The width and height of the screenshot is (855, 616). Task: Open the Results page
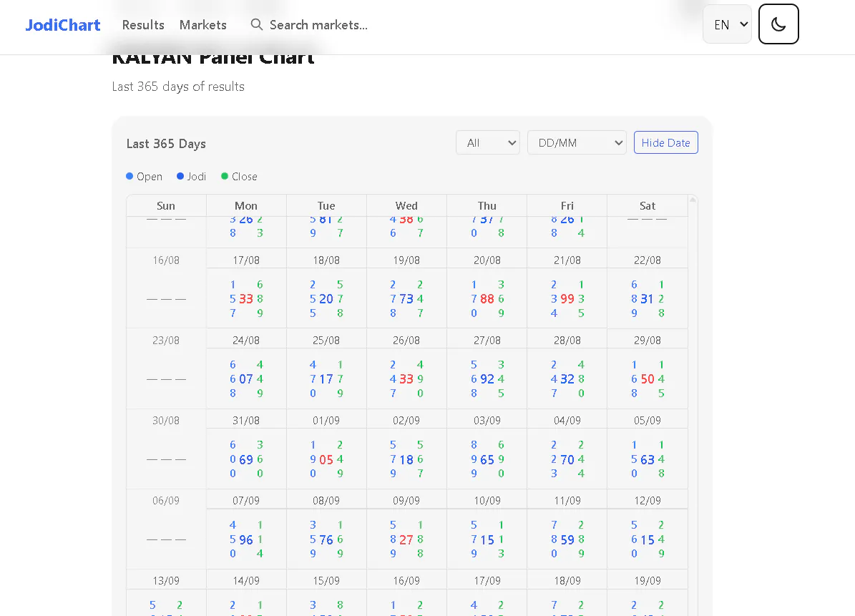pos(143,25)
